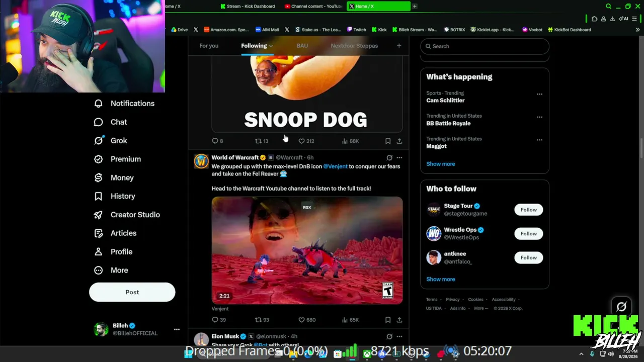The image size is (644, 362).
Task: Open the @Venjent mention link
Action: click(335, 166)
